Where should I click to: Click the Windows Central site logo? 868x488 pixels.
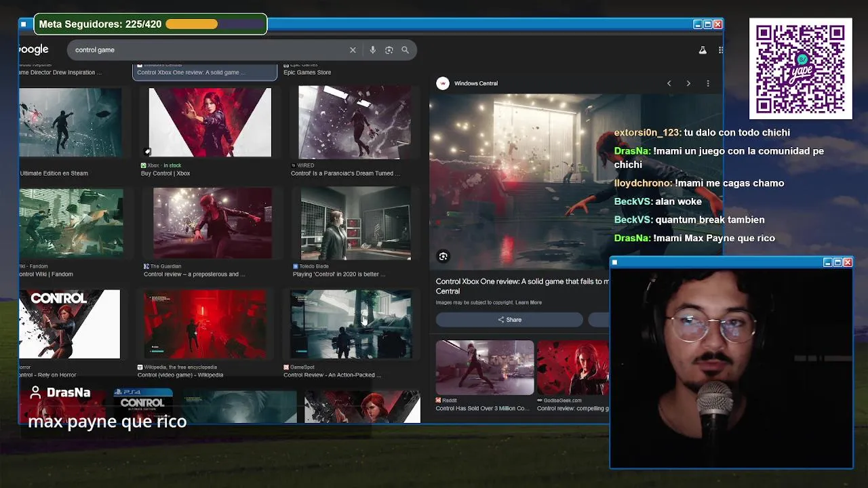coord(443,83)
